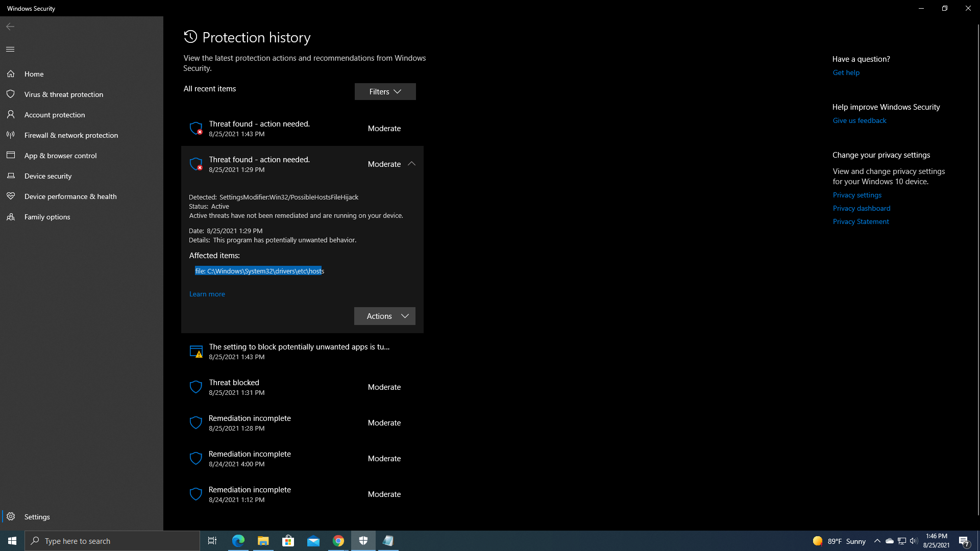Open Firewall & network protection
980x551 pixels.
coord(71,135)
